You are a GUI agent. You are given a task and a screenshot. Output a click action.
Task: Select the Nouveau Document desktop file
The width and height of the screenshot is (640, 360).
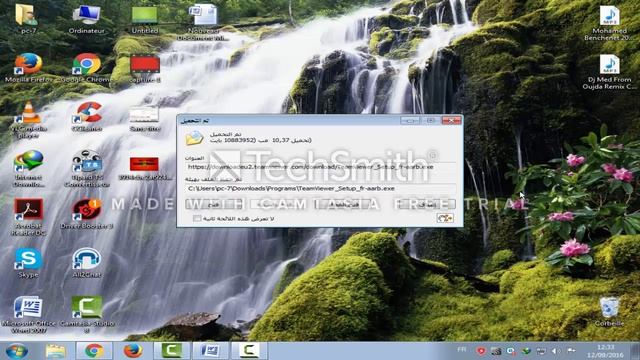[x=203, y=21]
